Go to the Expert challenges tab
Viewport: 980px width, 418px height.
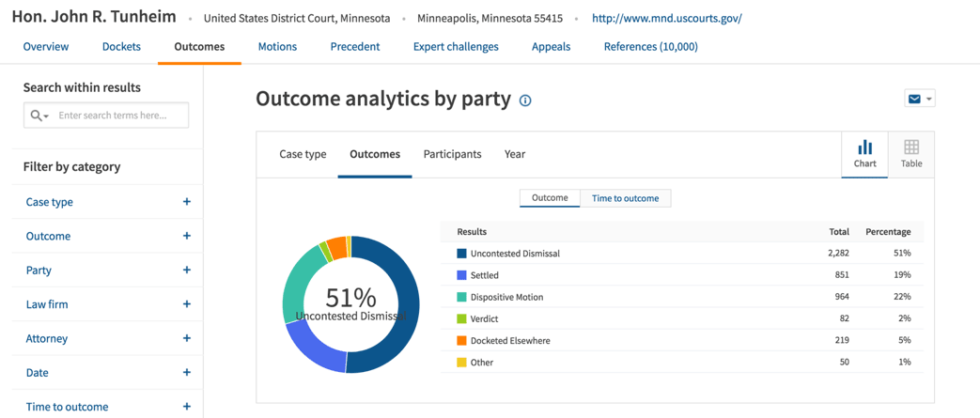(456, 46)
